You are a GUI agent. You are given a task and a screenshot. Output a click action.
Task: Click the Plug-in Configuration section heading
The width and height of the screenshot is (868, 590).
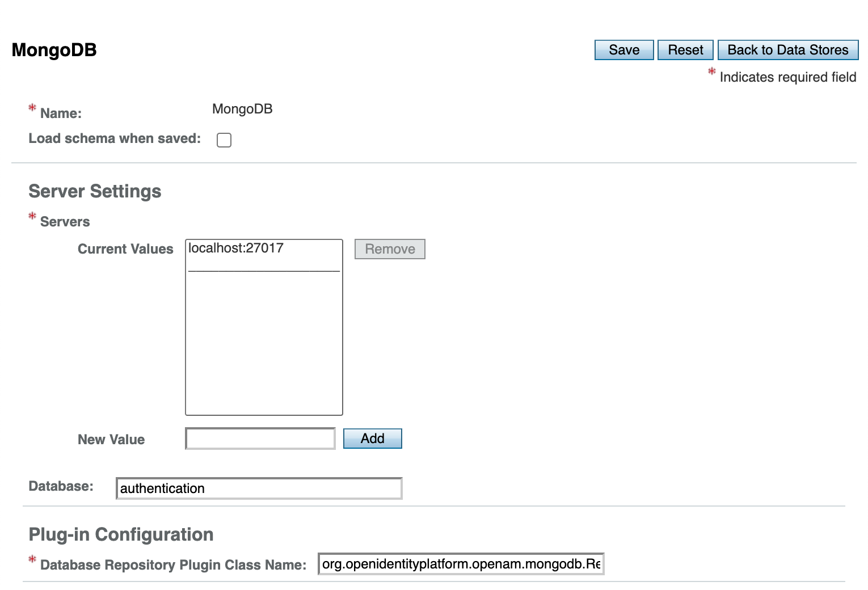pyautogui.click(x=121, y=534)
